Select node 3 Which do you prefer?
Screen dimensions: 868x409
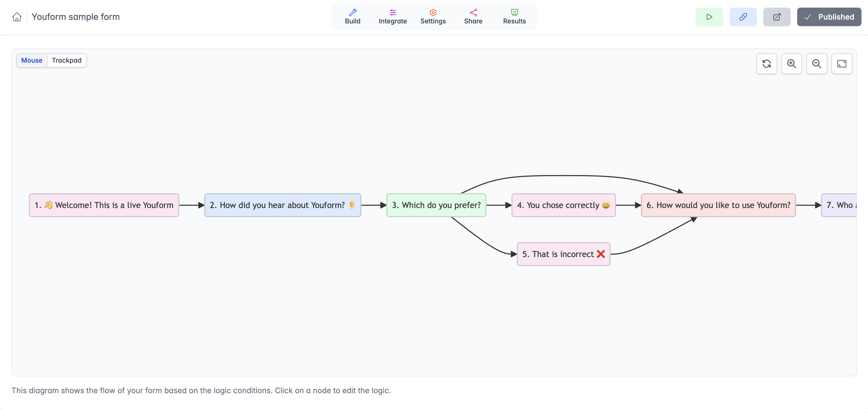436,205
